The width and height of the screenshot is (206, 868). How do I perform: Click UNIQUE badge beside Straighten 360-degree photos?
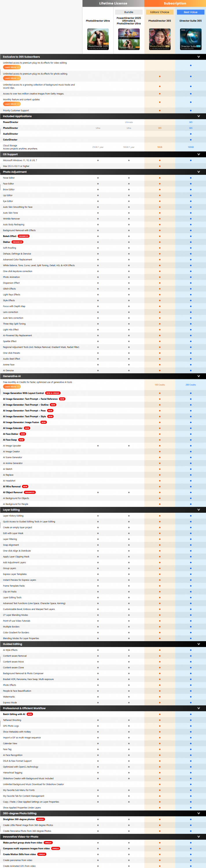tap(41, 819)
